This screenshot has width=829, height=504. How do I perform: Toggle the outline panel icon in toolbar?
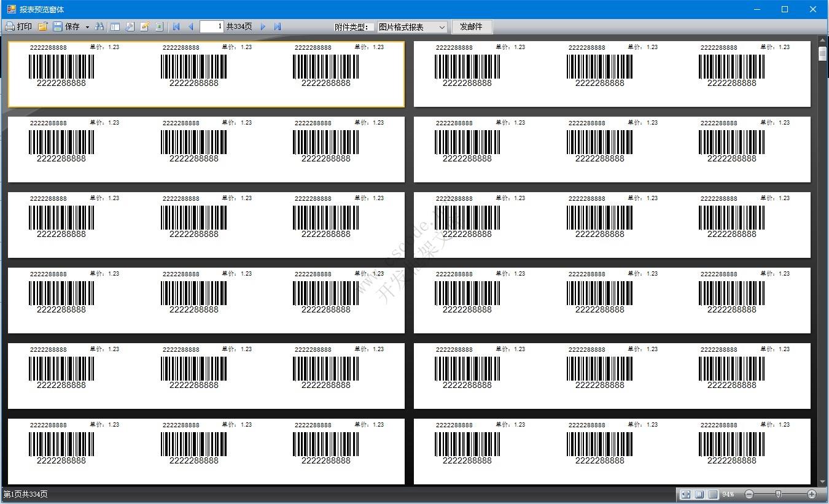pyautogui.click(x=115, y=27)
